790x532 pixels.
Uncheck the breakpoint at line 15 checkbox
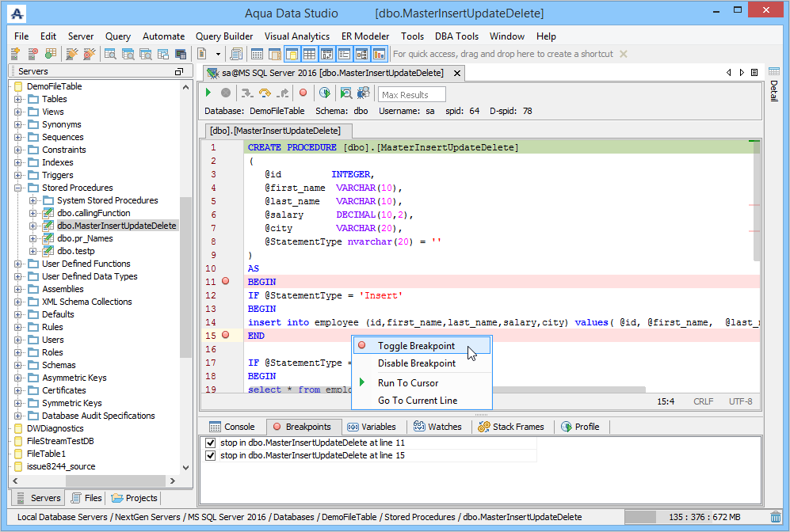tap(210, 456)
